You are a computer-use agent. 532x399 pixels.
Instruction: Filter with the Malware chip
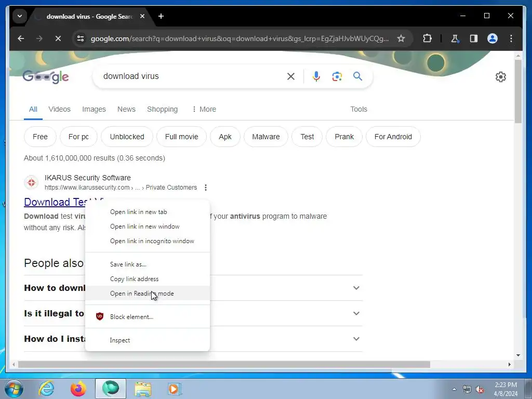(x=265, y=137)
